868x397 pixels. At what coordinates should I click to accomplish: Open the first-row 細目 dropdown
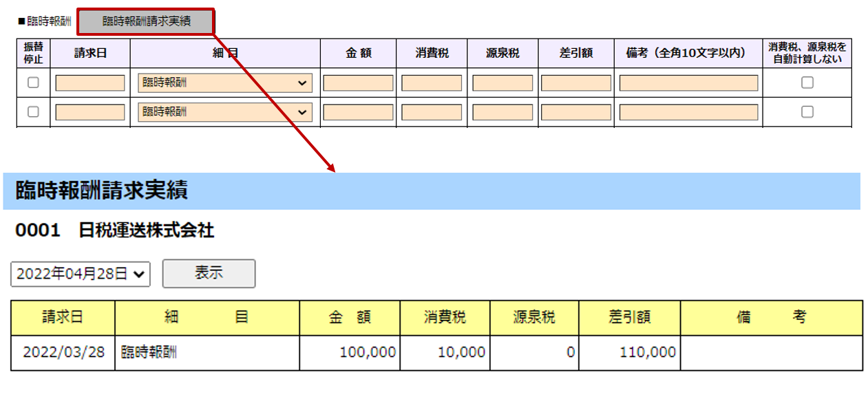[225, 83]
